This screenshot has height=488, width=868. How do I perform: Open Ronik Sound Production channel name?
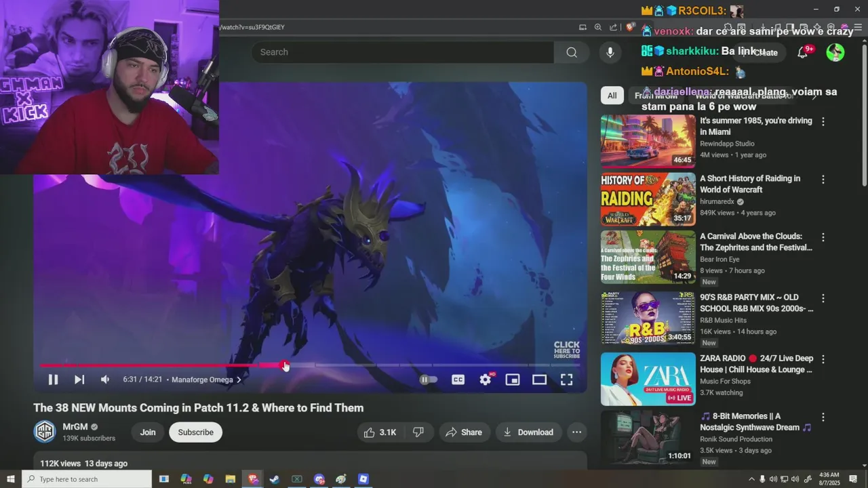736,439
